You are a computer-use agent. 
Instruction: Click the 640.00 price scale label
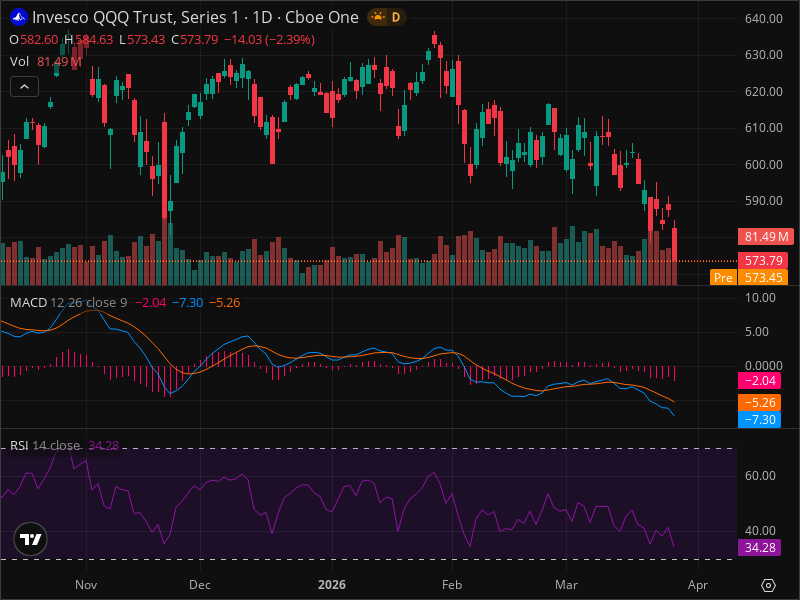(x=763, y=19)
